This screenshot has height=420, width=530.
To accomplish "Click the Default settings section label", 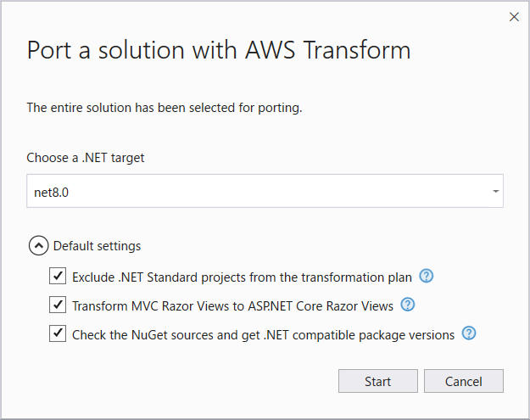I will (x=97, y=246).
